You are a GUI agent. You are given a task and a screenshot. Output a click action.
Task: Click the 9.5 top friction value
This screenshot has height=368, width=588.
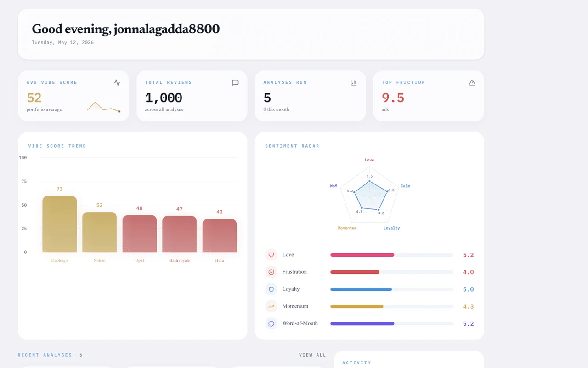tap(393, 98)
